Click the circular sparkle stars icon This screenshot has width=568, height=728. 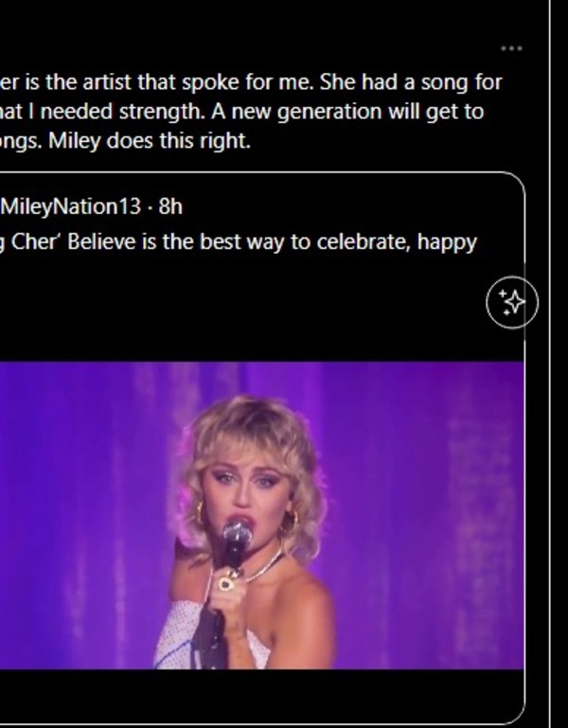(x=512, y=302)
